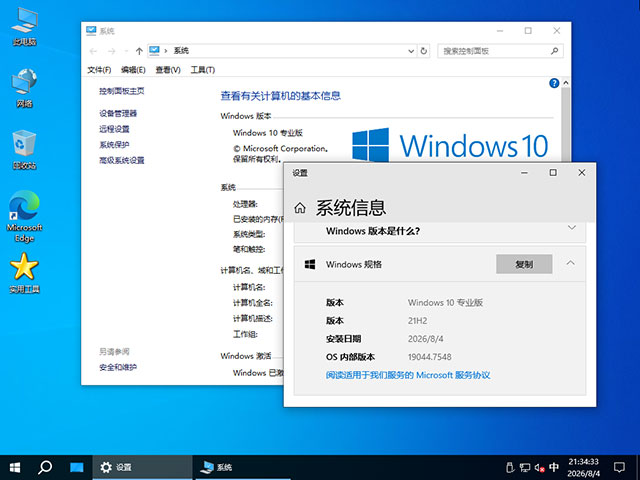Open taskbar search magnifier
Viewport: 640px width, 480px height.
click(45, 467)
